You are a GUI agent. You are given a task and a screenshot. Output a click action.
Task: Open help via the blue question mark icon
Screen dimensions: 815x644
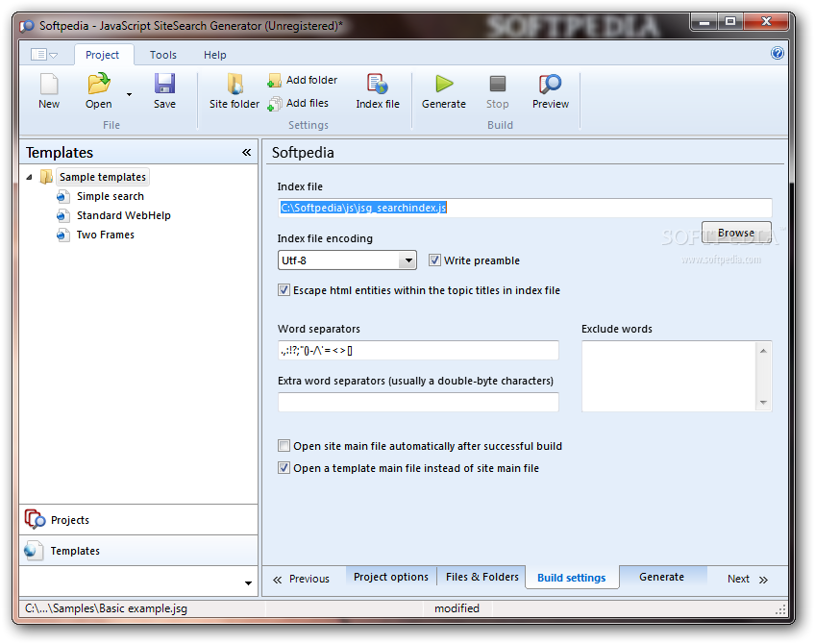coord(778,53)
